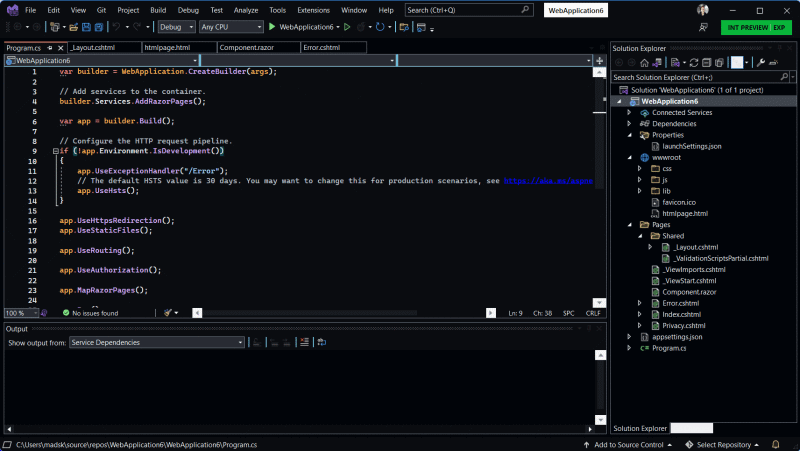Click Add to Source Control
800x451 pixels.
628,445
